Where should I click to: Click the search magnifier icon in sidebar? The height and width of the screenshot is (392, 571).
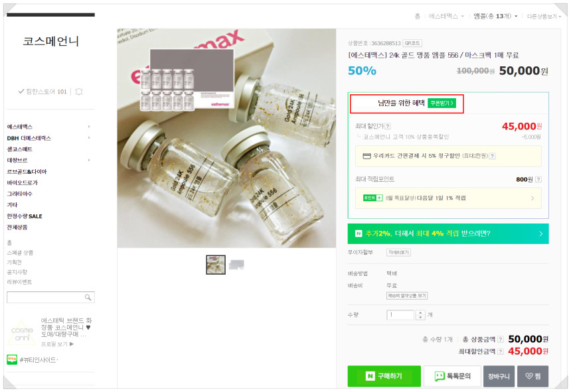88,297
